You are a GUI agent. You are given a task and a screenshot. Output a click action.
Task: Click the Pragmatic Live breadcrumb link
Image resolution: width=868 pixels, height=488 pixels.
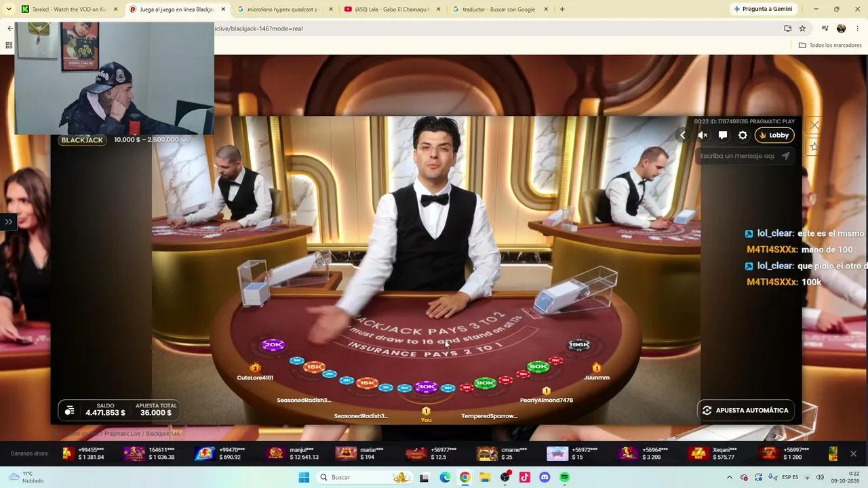click(x=122, y=434)
